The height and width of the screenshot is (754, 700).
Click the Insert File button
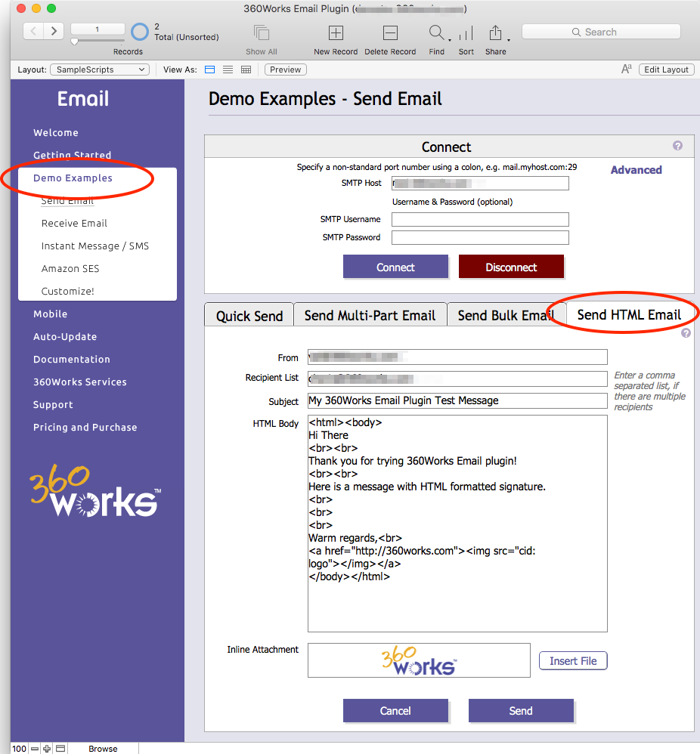[x=573, y=661]
